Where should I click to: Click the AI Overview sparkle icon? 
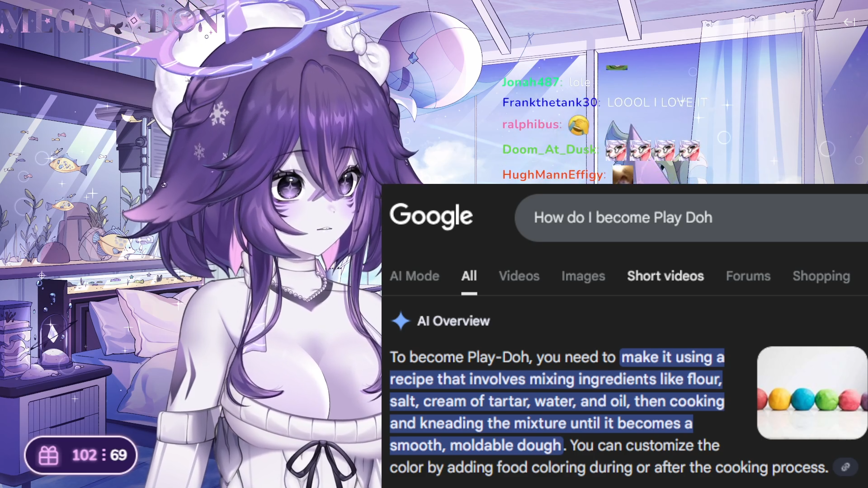coord(401,321)
